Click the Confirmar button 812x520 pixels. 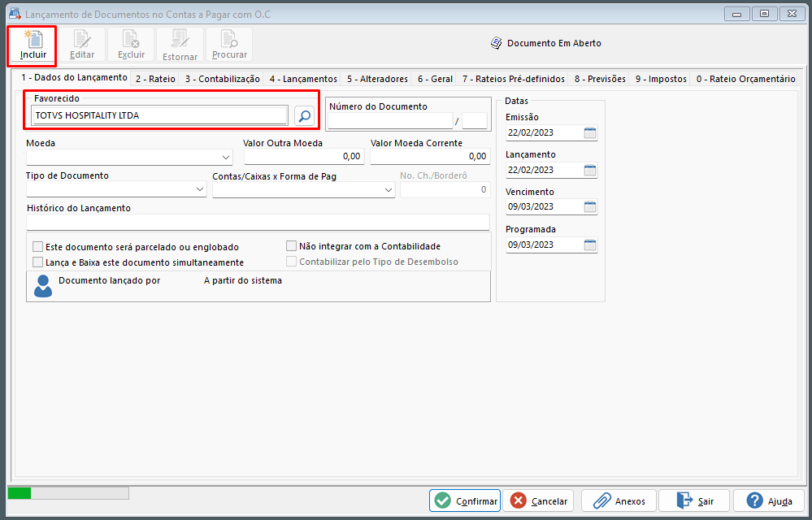464,500
